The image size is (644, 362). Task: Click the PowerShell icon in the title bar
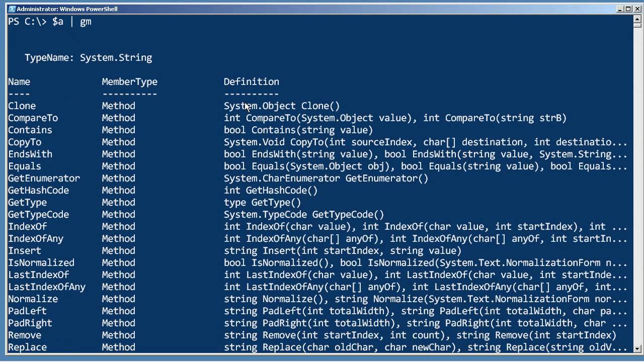[12, 9]
